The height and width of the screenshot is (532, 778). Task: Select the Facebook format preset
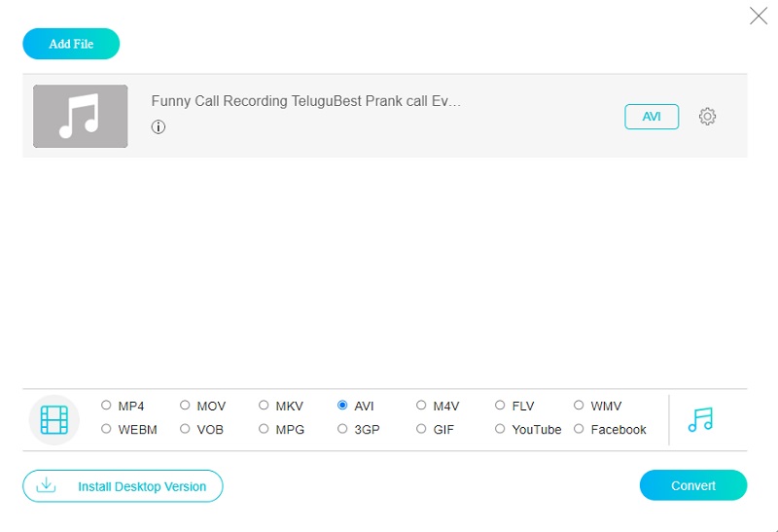[x=579, y=429]
